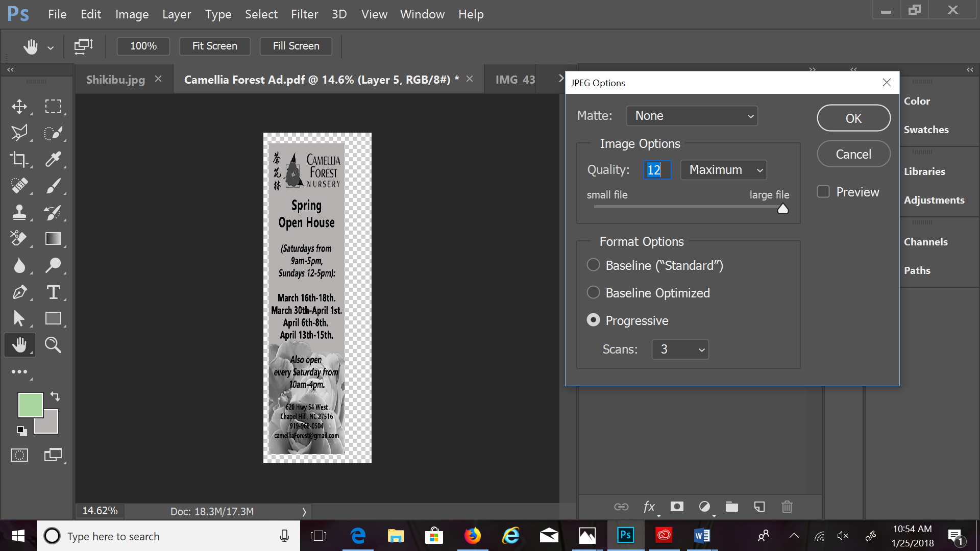Click the Fill Screen button
The width and height of the screenshot is (980, 551).
point(296,46)
